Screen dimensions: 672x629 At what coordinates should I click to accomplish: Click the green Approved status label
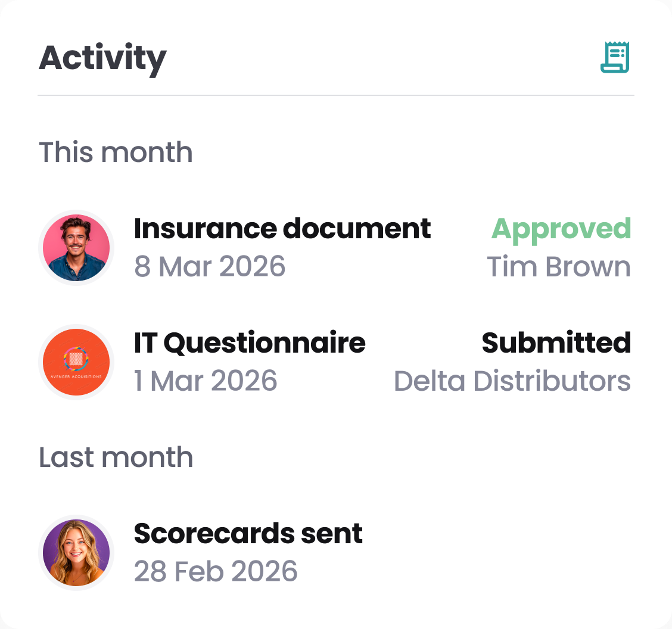tap(561, 229)
